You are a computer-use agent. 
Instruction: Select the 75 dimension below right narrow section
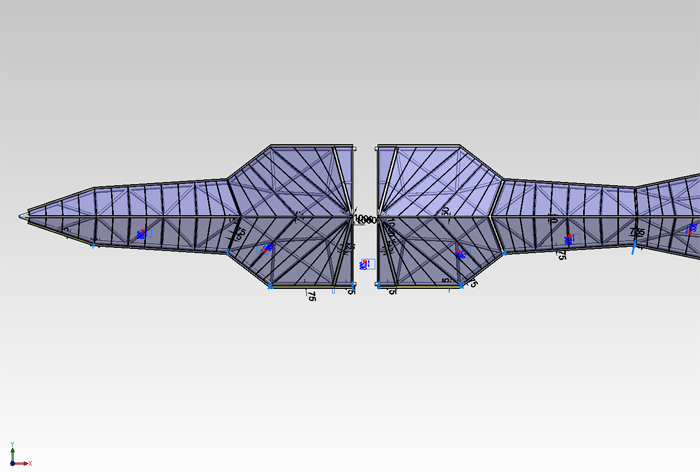coord(562,256)
